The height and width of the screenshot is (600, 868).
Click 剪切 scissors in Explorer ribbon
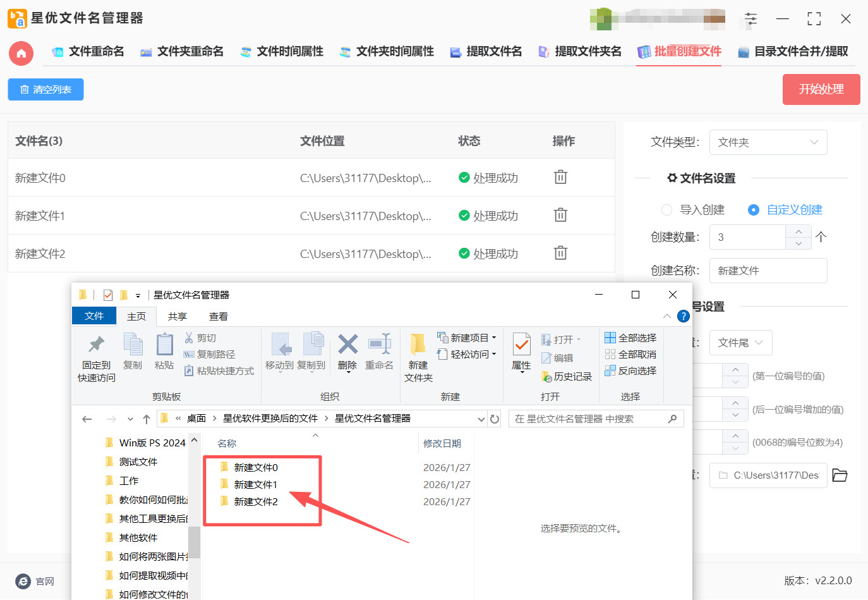click(x=200, y=338)
